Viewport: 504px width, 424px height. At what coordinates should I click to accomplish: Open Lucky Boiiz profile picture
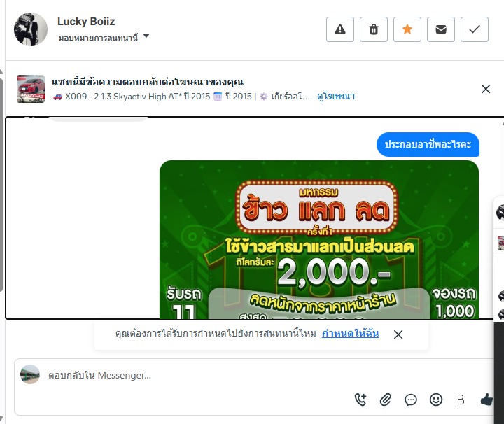[31, 29]
